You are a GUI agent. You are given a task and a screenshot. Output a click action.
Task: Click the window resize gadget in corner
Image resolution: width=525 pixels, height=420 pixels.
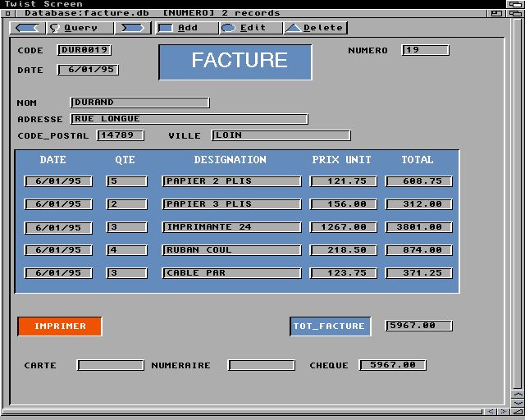pos(518,411)
